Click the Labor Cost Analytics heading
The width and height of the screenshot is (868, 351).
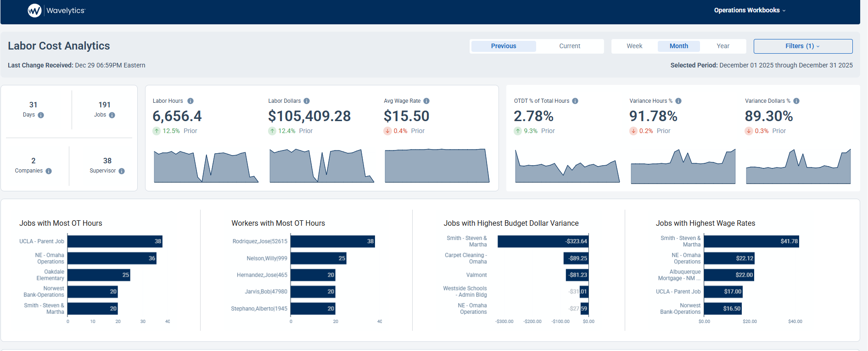click(x=59, y=46)
